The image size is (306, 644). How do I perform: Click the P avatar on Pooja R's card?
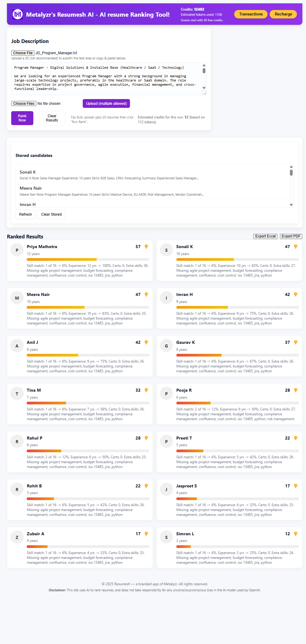point(166,394)
